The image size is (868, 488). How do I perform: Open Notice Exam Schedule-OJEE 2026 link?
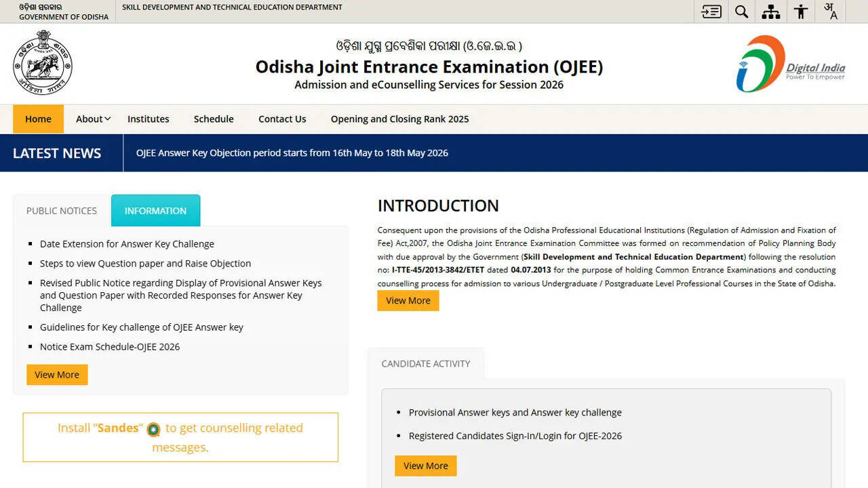[110, 347]
